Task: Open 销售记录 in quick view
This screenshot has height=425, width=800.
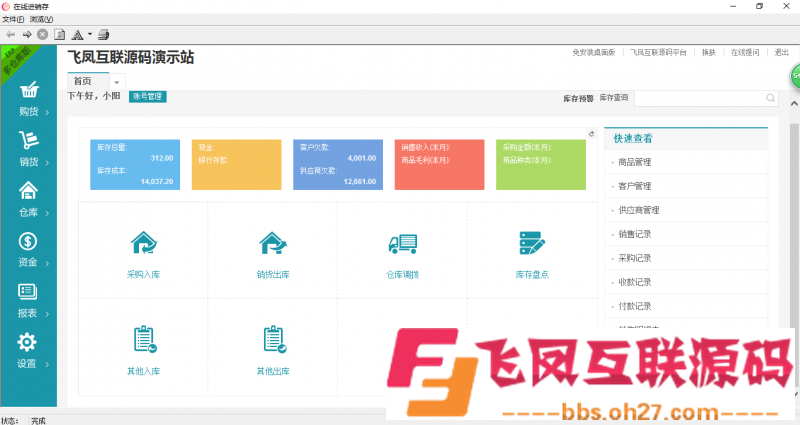Action: [x=635, y=234]
